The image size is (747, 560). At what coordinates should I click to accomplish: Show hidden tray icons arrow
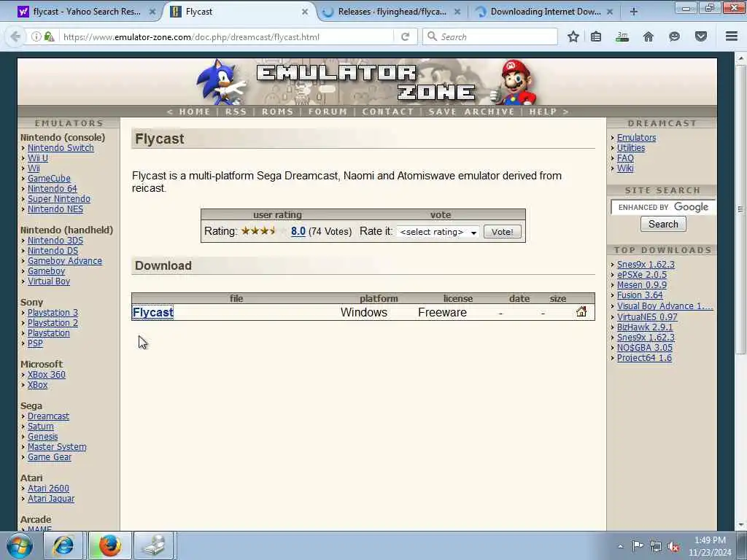tap(620, 547)
